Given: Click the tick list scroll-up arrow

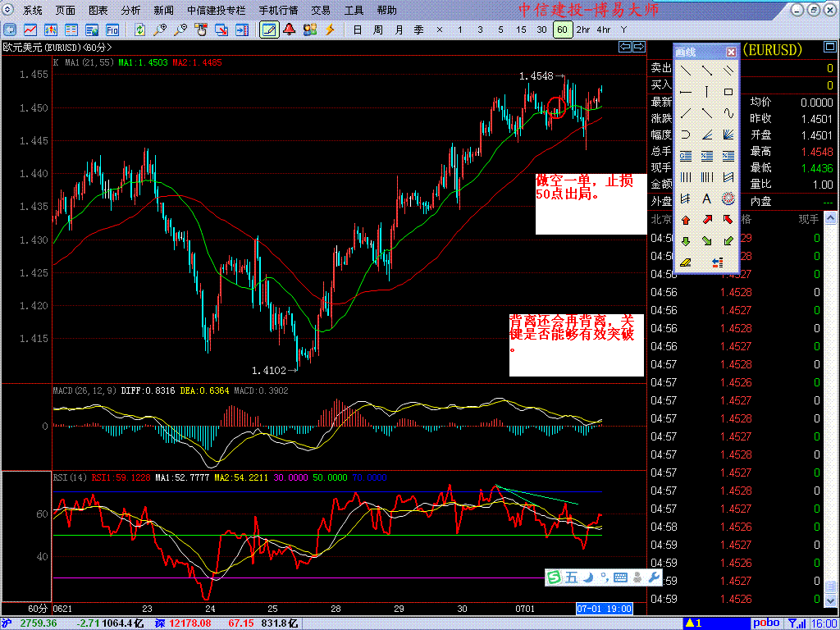Looking at the screenshot, I should click(x=829, y=217).
